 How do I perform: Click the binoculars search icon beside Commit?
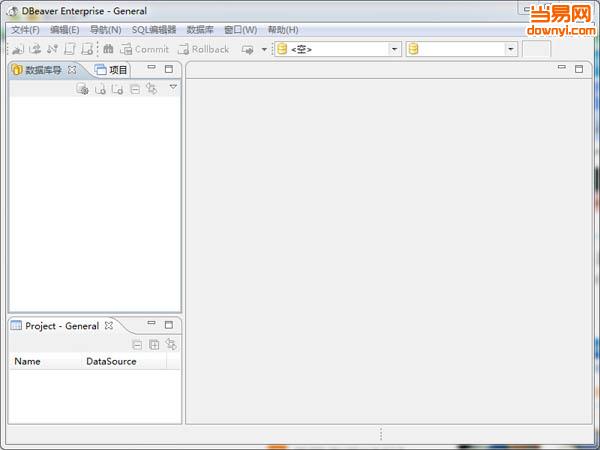108,49
